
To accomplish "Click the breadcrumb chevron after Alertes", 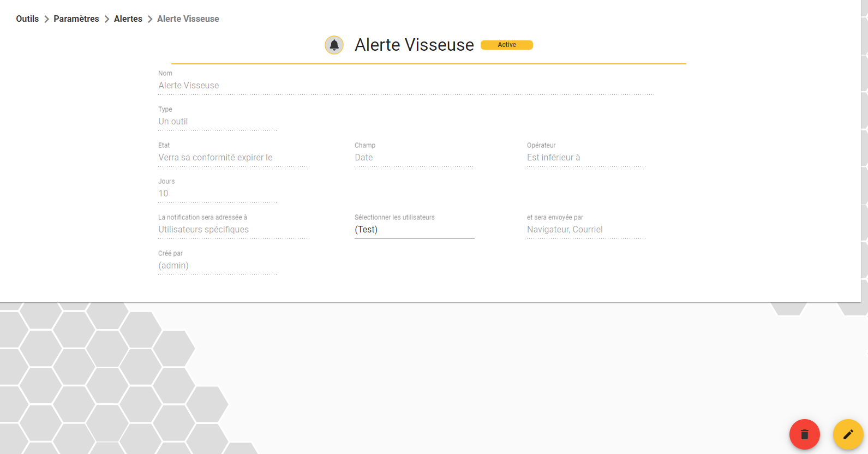I will coord(150,19).
